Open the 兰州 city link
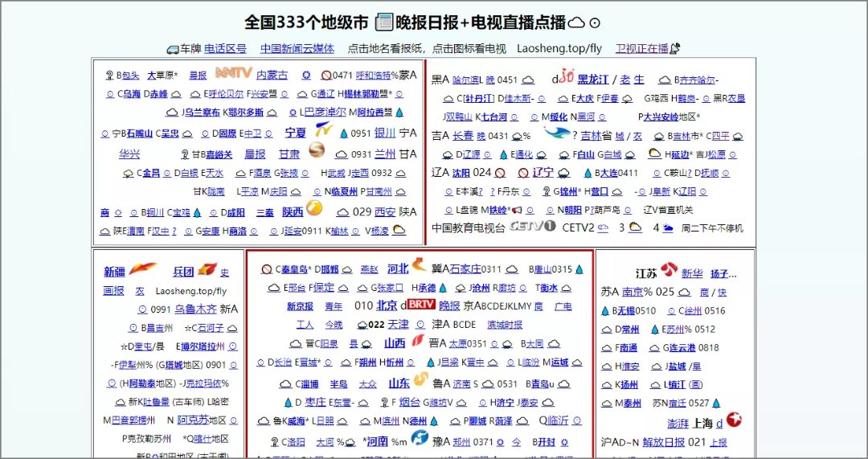This screenshot has height=459, width=868. tap(385, 154)
